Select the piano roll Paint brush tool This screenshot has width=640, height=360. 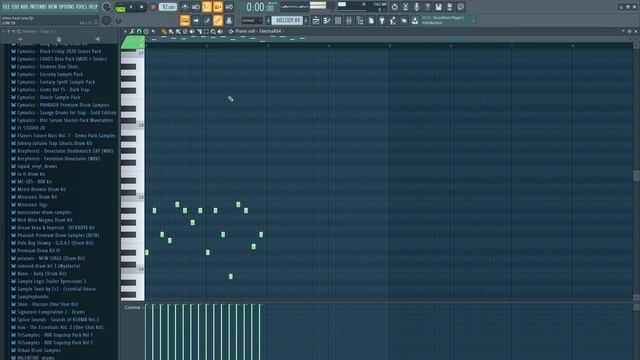tap(171, 31)
